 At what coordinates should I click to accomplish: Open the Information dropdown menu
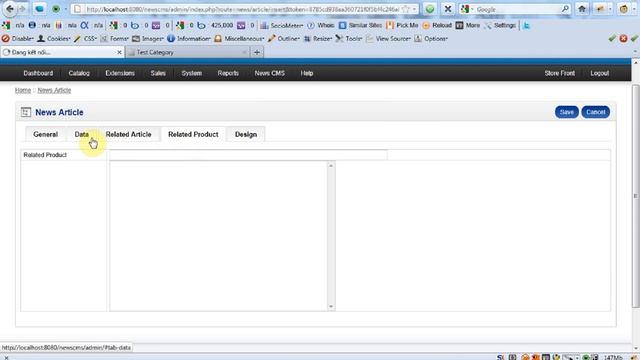pos(189,38)
